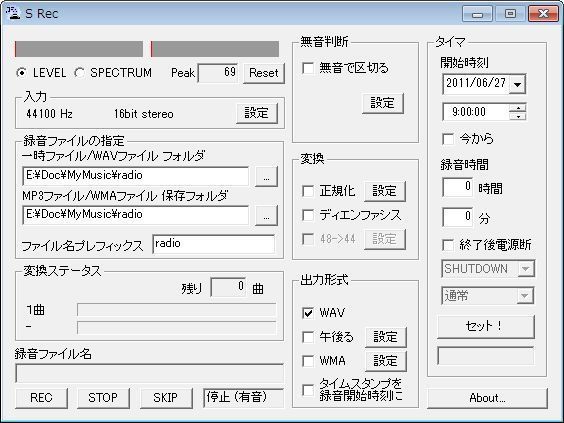Click the 録音ファイル名 field
This screenshot has width=564, height=423.
tap(150, 373)
